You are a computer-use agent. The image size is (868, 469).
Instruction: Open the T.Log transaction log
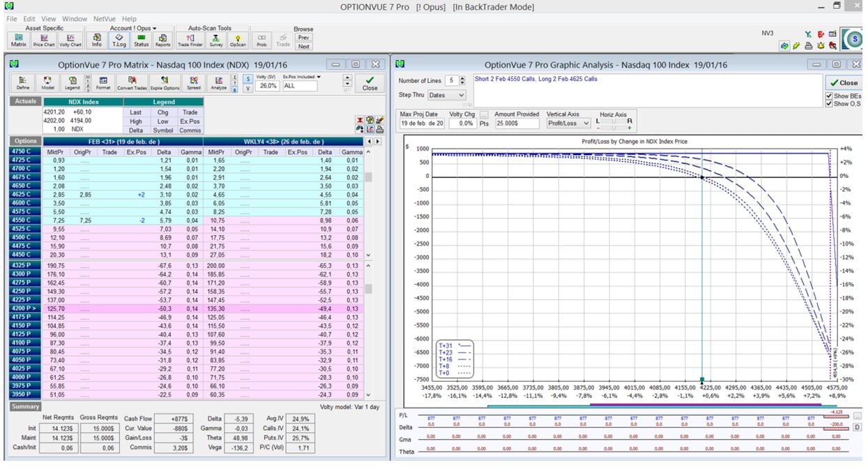119,40
